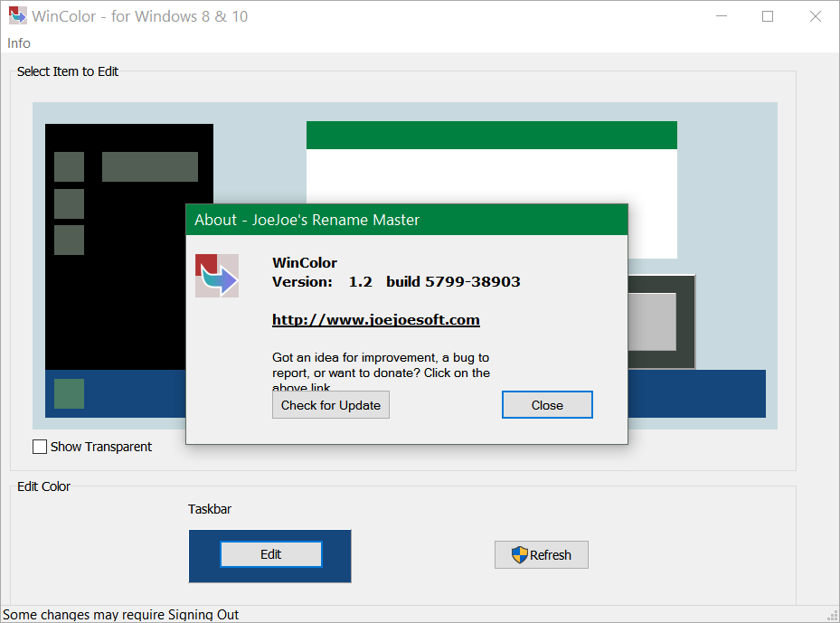Click the resize grip in status bar corner

coord(833,616)
